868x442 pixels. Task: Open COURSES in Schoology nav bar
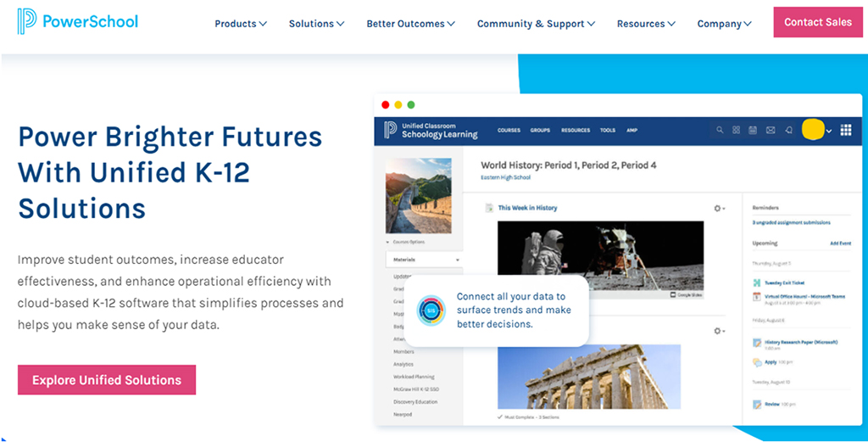509,130
